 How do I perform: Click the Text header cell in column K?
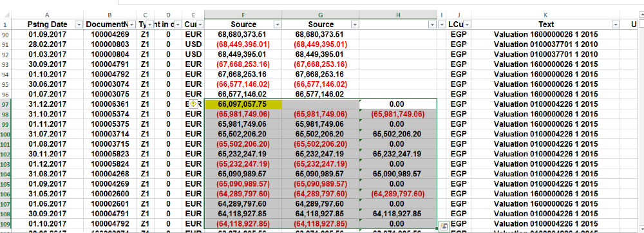click(545, 24)
